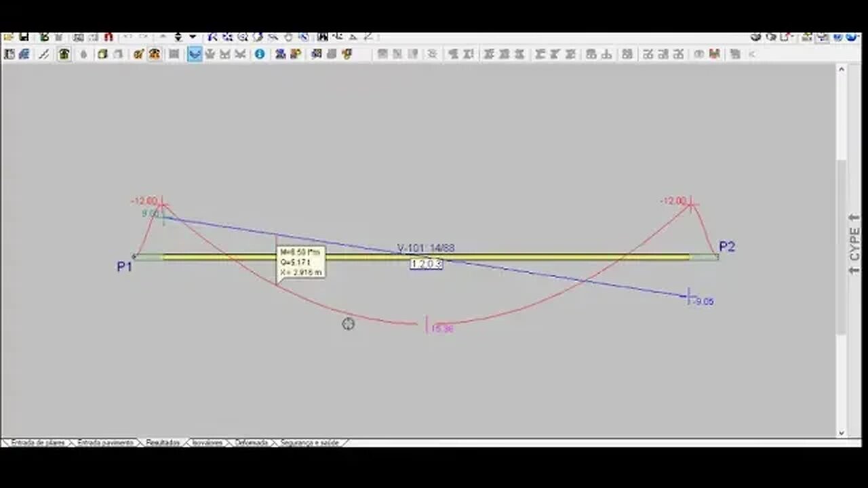Click the people group icon after info icon
The width and height of the screenshot is (868, 488).
pyautogui.click(x=280, y=54)
